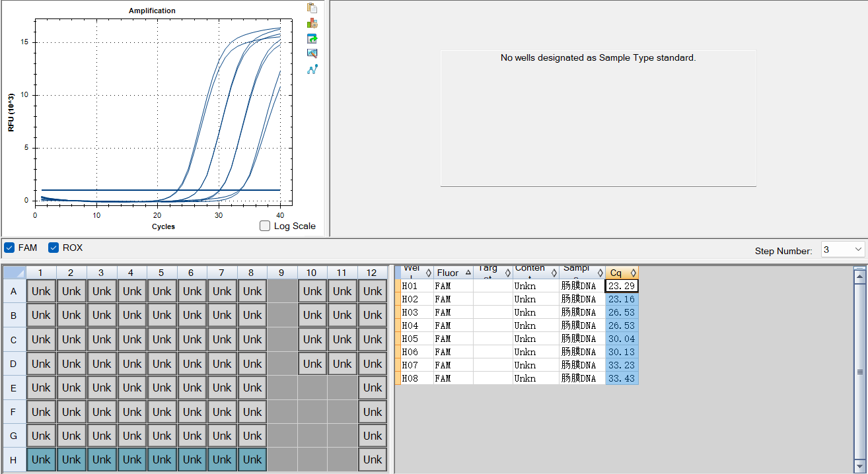Click the Fluor column header

click(x=453, y=273)
